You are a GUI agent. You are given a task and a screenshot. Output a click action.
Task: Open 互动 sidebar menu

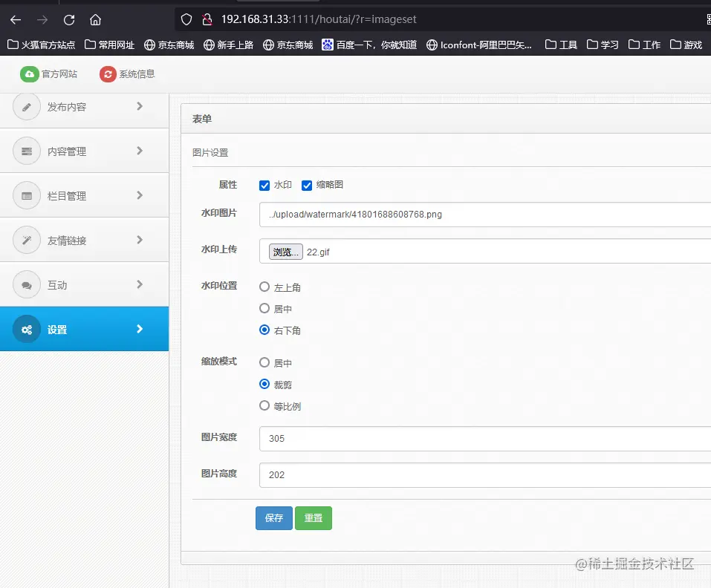pos(85,284)
